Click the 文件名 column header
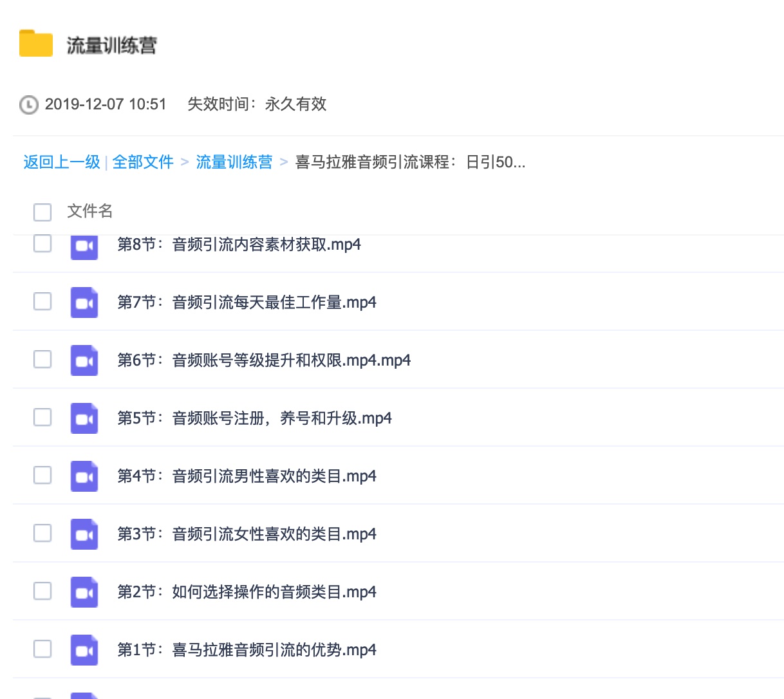The image size is (784, 699). click(x=90, y=211)
